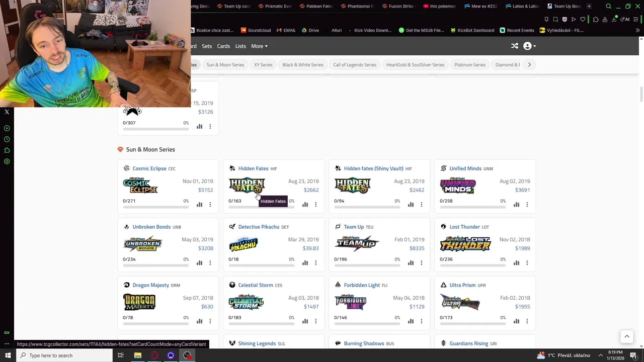Open the X (Twitter) sidebar icon

point(7,112)
